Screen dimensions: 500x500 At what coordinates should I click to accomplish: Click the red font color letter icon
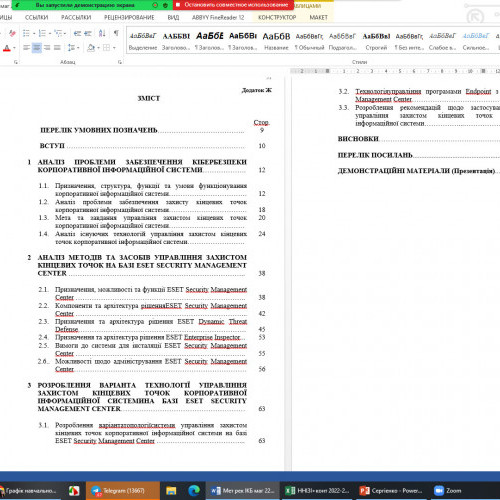[7, 48]
